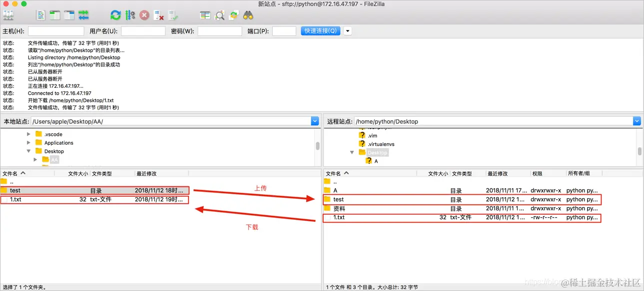The width and height of the screenshot is (644, 291).
Task: Click the colored-list directory comparison icon
Action: pyautogui.click(x=205, y=15)
